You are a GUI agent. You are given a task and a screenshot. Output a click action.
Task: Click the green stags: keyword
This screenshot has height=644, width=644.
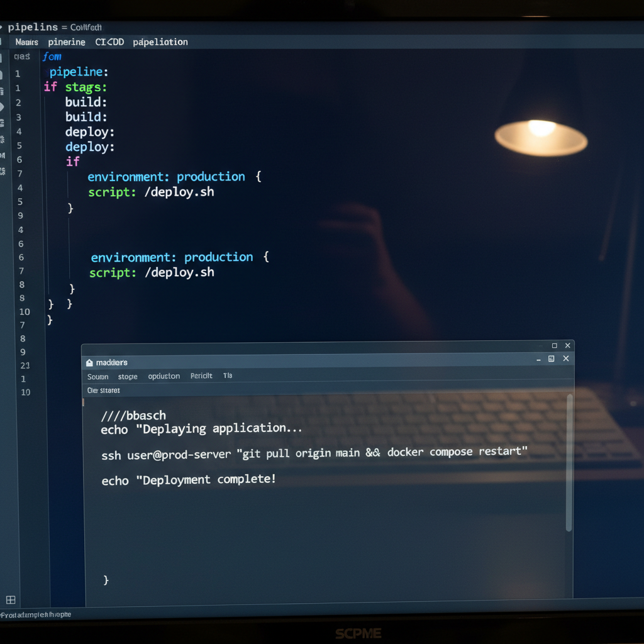point(86,87)
